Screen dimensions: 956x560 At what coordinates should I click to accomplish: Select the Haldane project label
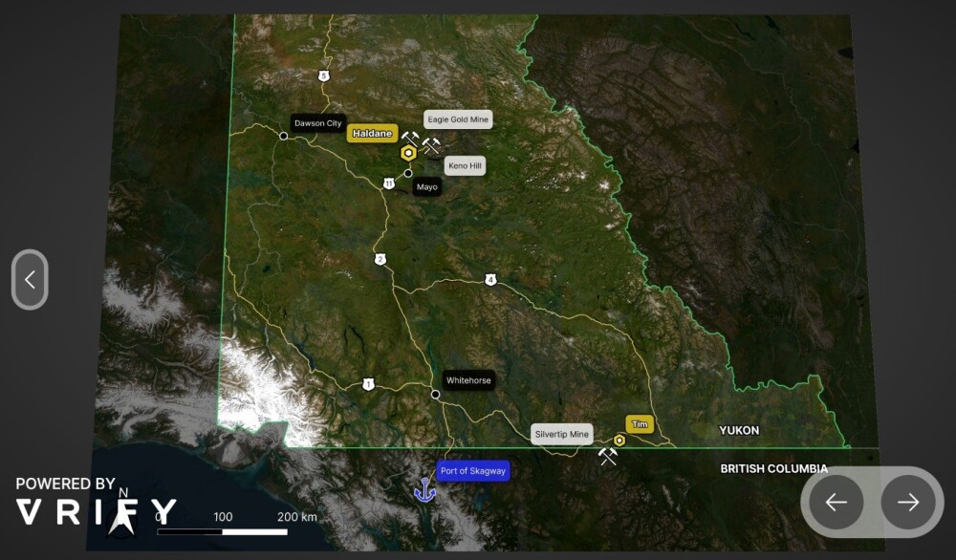(x=372, y=134)
